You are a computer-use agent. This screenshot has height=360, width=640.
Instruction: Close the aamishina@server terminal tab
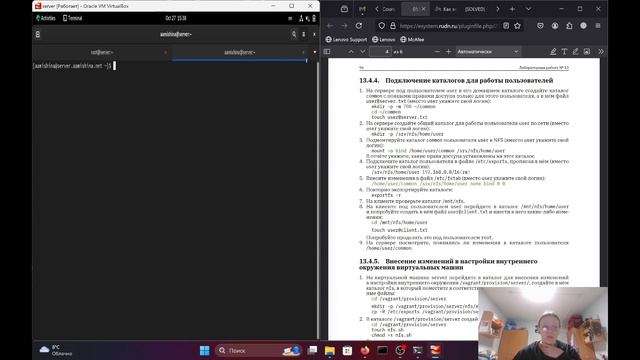click(303, 52)
